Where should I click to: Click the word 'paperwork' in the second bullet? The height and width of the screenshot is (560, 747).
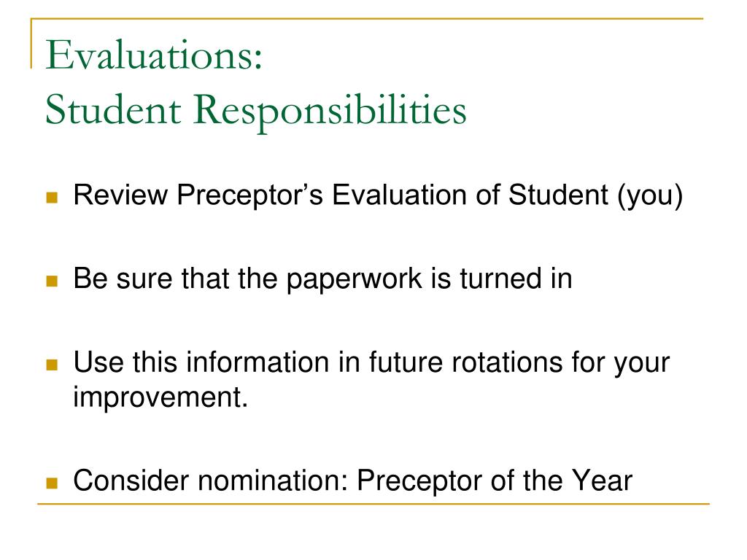(355, 281)
